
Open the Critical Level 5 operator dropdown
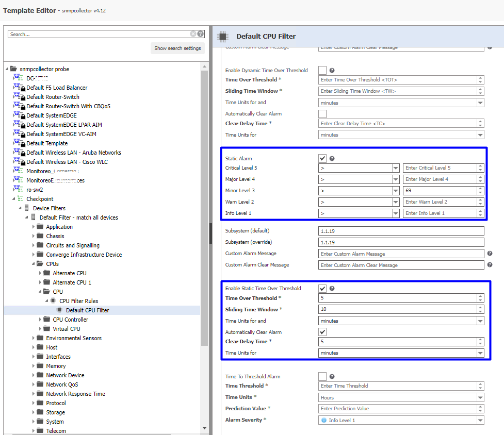(x=396, y=168)
